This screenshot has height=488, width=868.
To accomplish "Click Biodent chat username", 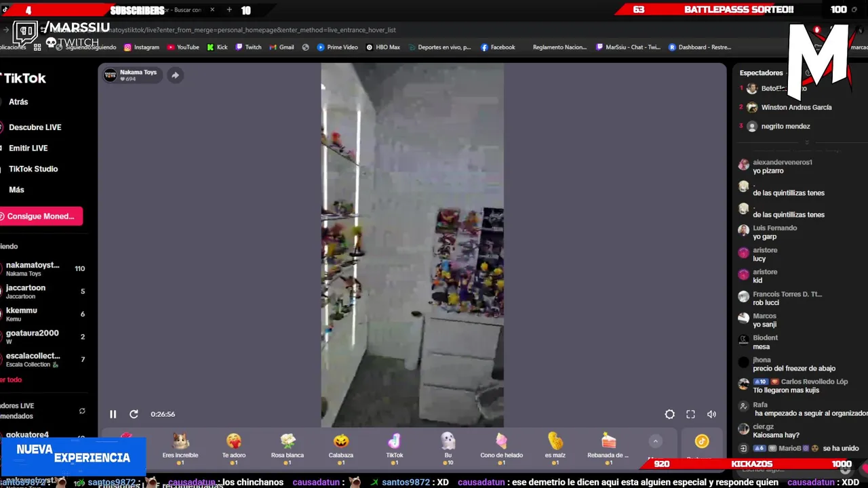I will click(765, 338).
